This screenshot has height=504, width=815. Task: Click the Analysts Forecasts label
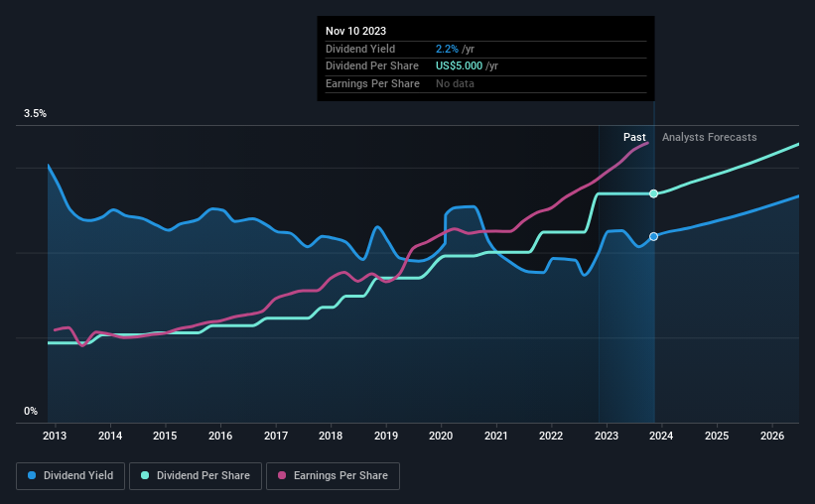pos(710,137)
